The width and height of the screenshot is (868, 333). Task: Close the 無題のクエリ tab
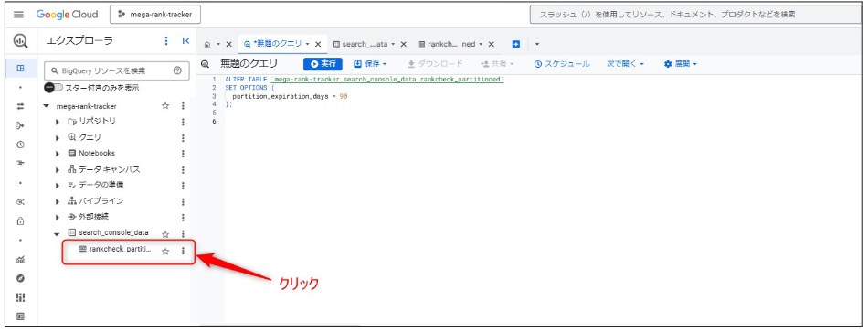pyautogui.click(x=318, y=44)
